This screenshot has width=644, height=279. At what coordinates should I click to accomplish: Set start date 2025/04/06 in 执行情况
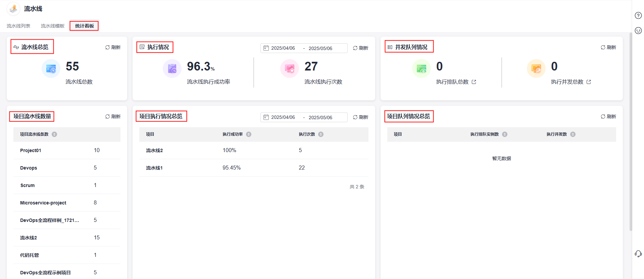coord(283,48)
